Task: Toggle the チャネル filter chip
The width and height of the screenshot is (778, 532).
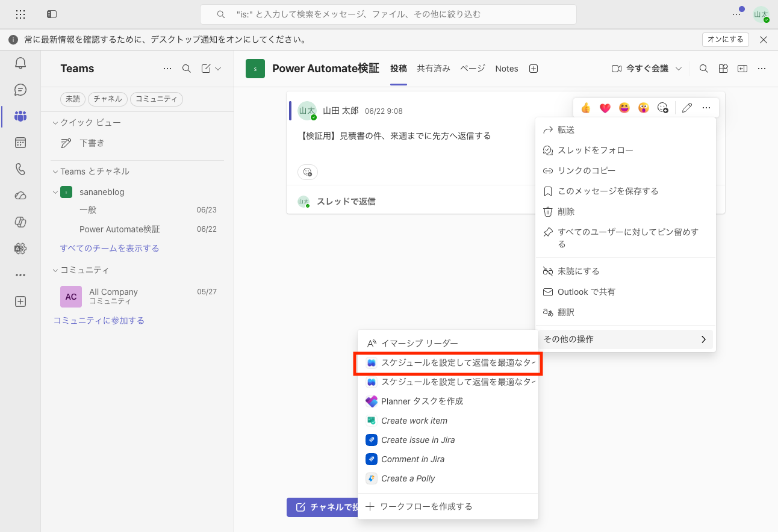Action: (x=108, y=99)
